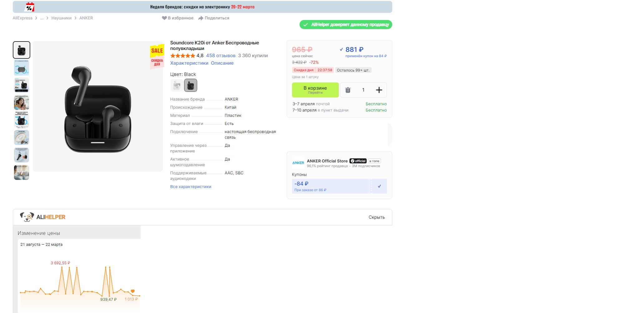The height and width of the screenshot is (313, 644).
Task: Open the 458 отзывов reviews link
Action: [221, 56]
